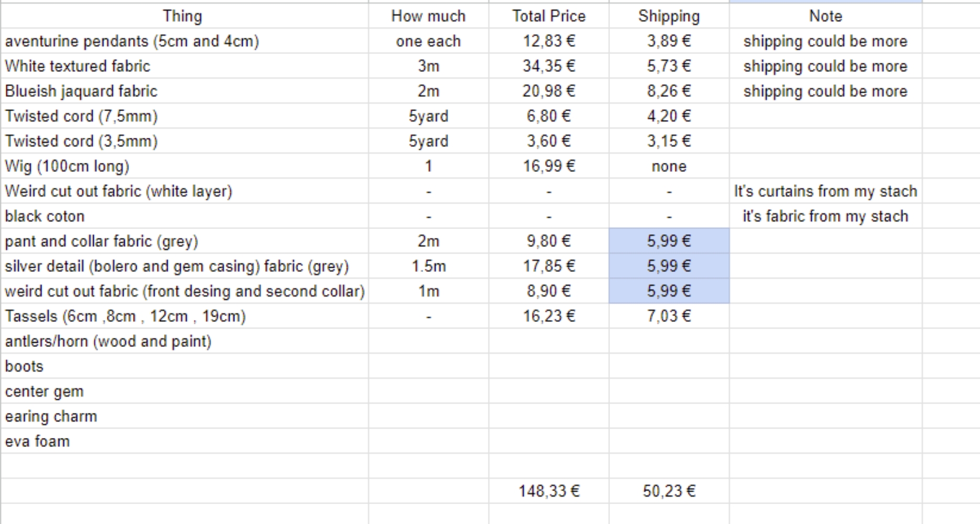This screenshot has width=980, height=524.
Task: Select the "Note" header cell
Action: click(825, 16)
